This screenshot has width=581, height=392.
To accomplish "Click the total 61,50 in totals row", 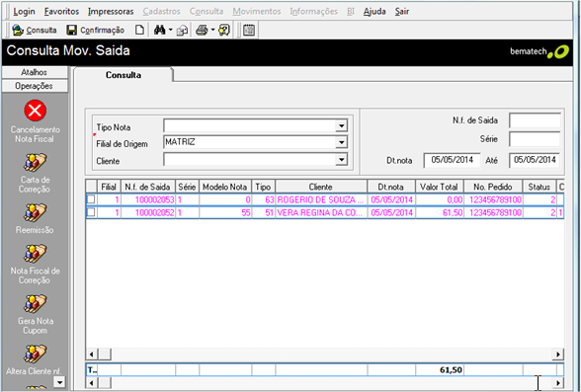I will point(440,370).
